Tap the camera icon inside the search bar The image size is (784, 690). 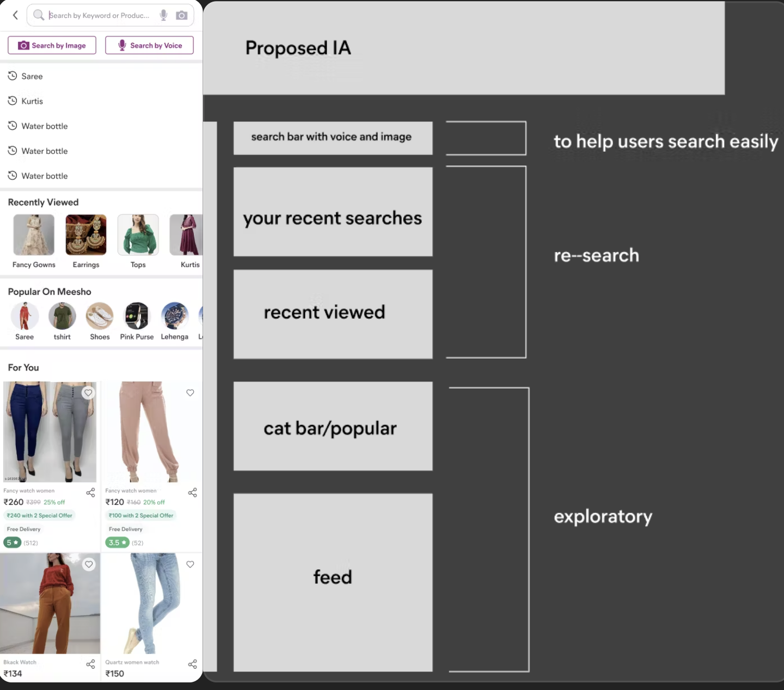coord(181,15)
